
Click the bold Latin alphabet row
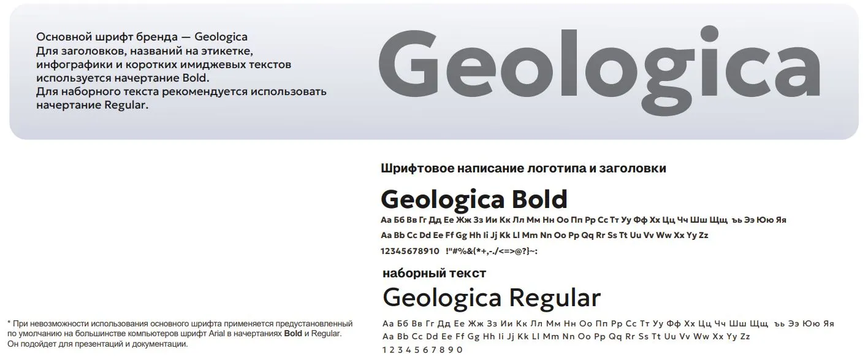click(544, 235)
